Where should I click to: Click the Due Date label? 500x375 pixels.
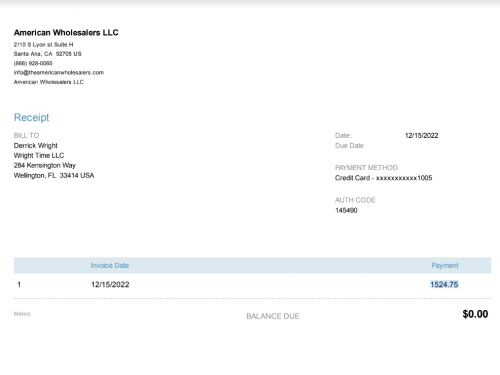coord(349,146)
